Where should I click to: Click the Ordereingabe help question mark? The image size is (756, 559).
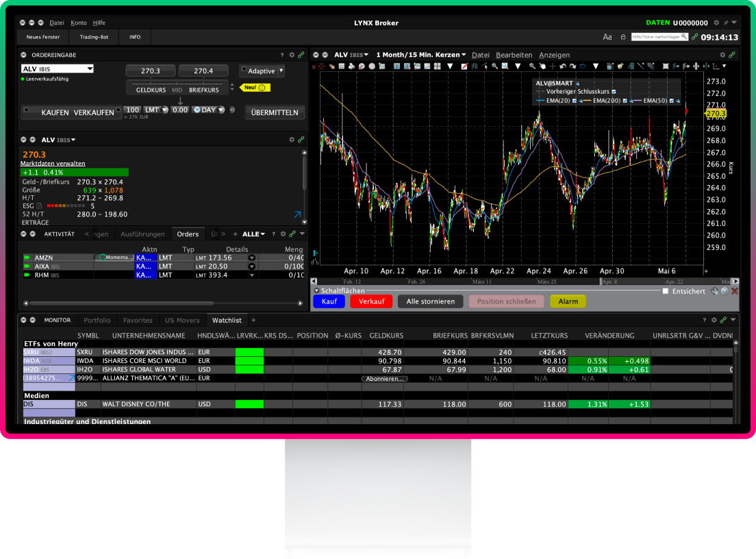282,55
